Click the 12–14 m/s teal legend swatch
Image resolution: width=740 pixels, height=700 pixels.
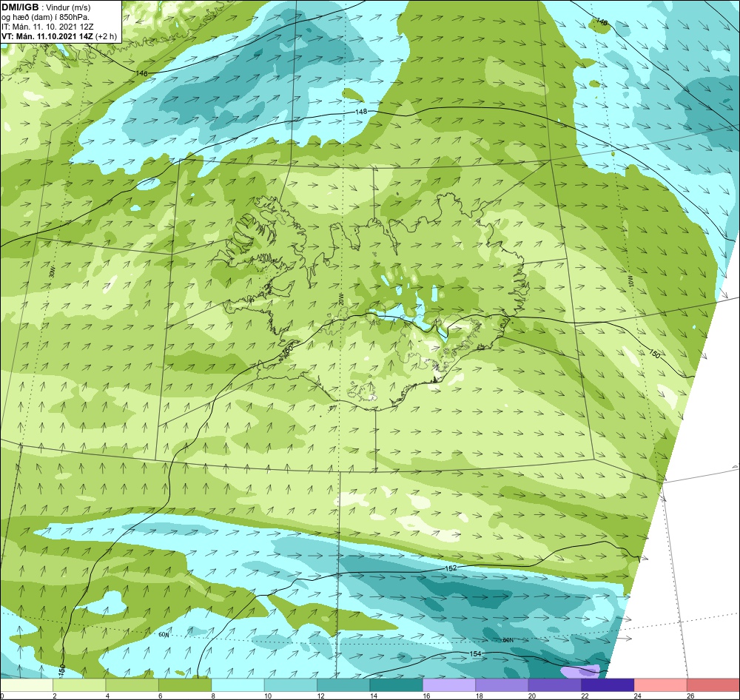[x=343, y=685]
